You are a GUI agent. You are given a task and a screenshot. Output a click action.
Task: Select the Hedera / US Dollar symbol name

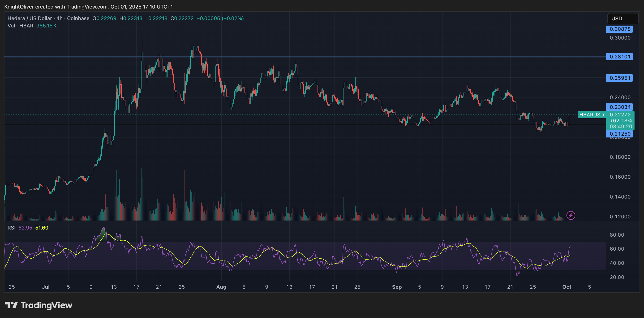pyautogui.click(x=29, y=18)
